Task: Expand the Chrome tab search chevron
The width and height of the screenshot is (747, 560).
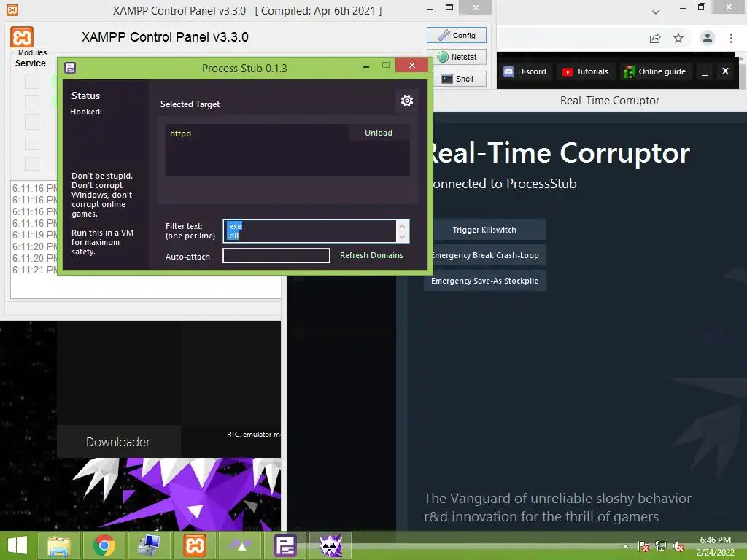Action: point(656,12)
